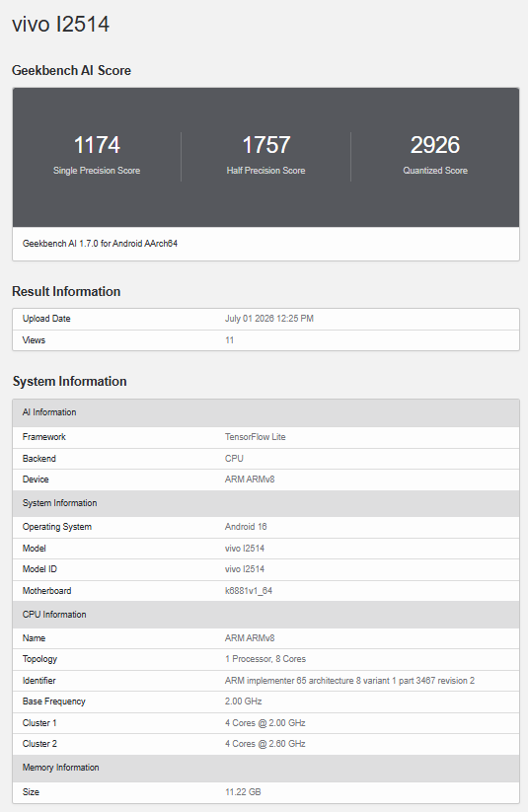This screenshot has width=528, height=812.
Task: Click the Model label
Action: tap(35, 549)
